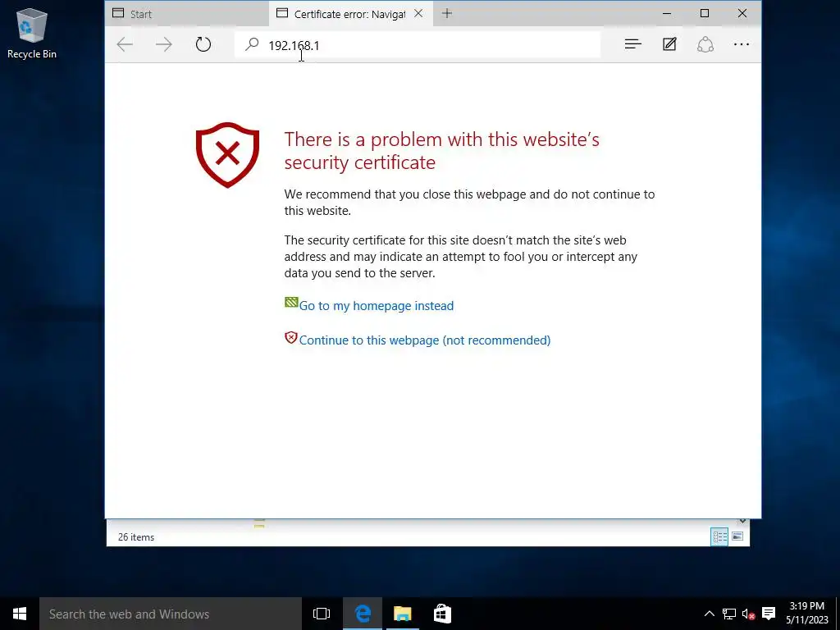Click the address bar showing 192.168.1

click(x=418, y=45)
